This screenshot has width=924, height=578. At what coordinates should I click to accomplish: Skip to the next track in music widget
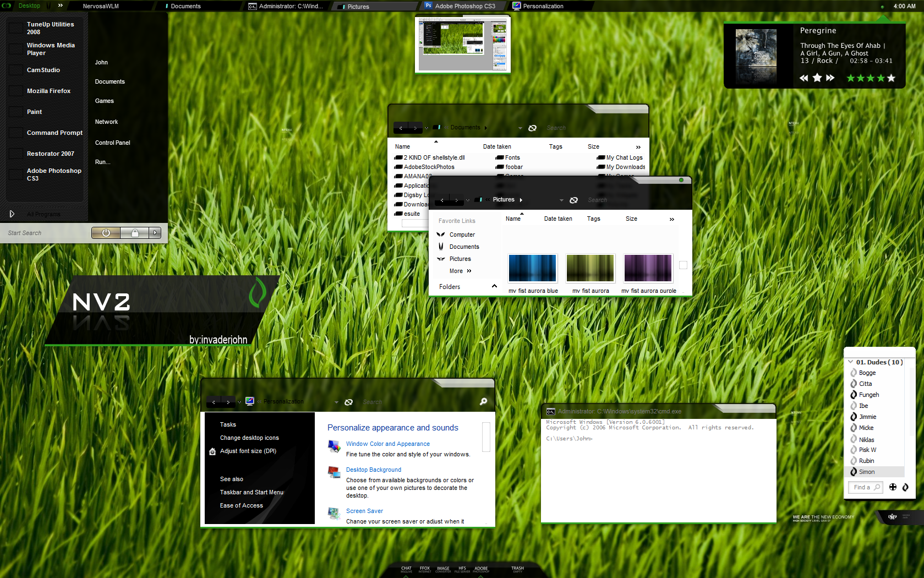[x=830, y=78]
